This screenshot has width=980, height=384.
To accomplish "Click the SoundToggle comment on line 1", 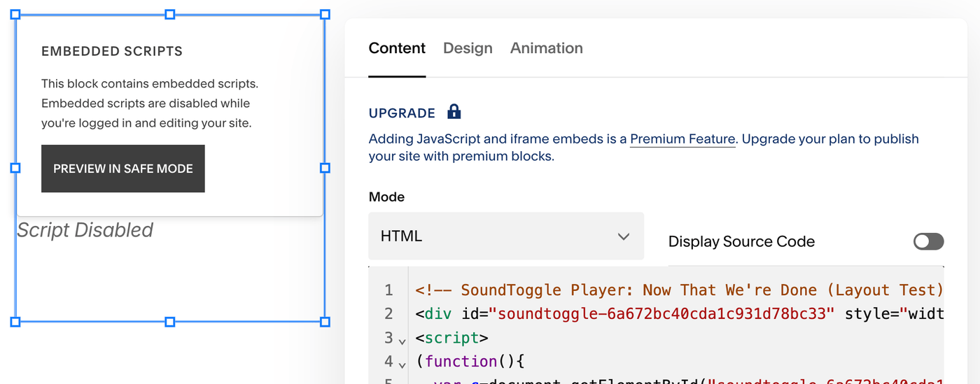I will coord(679,290).
